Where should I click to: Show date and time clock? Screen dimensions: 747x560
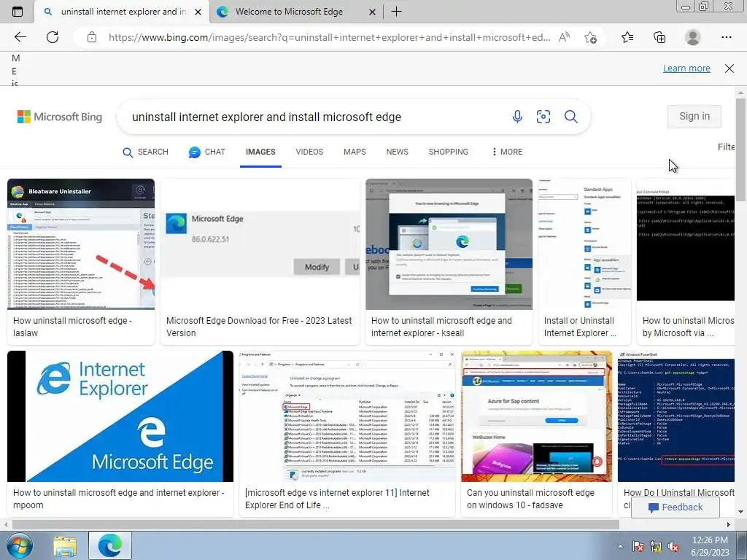(710, 546)
